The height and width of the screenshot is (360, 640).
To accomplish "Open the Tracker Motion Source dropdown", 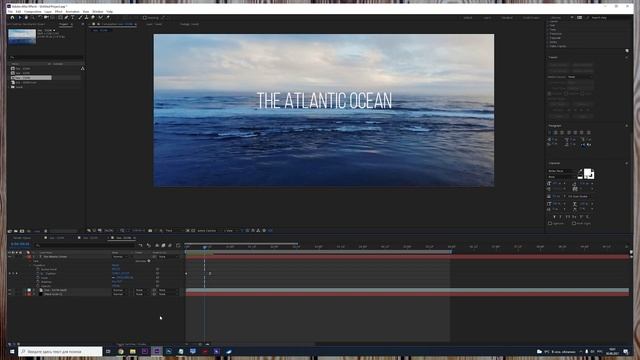I will [580, 77].
